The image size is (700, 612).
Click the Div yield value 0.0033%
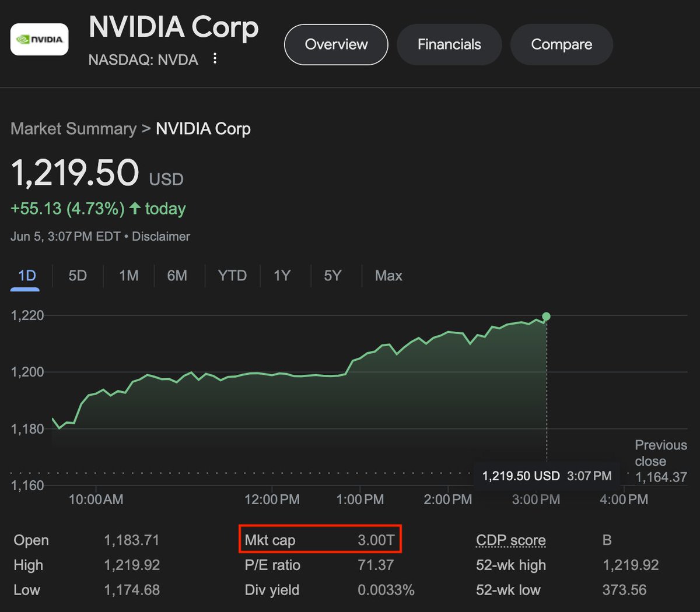click(x=386, y=590)
